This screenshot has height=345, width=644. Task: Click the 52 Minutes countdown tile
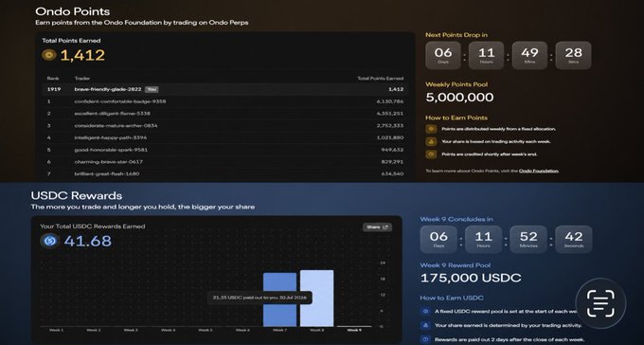pyautogui.click(x=528, y=240)
